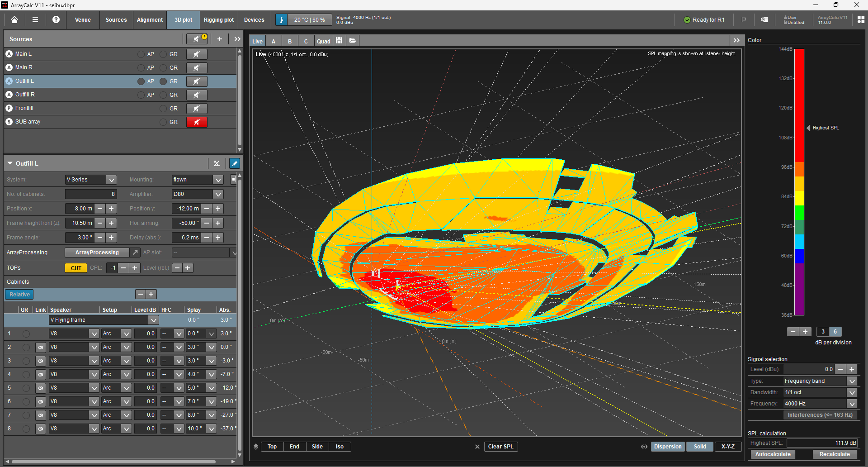868x467 pixels.
Task: Toggle the GR circle for cabinet 1
Action: coord(26,334)
